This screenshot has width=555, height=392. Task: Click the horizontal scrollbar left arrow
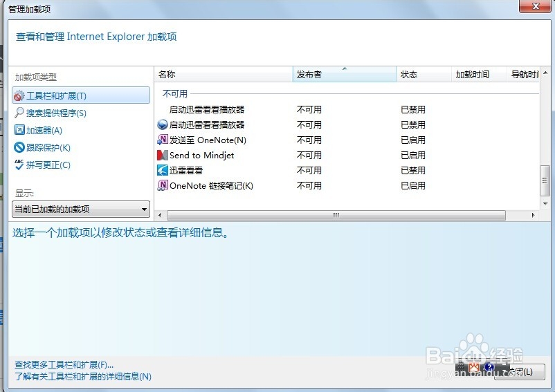pos(160,215)
